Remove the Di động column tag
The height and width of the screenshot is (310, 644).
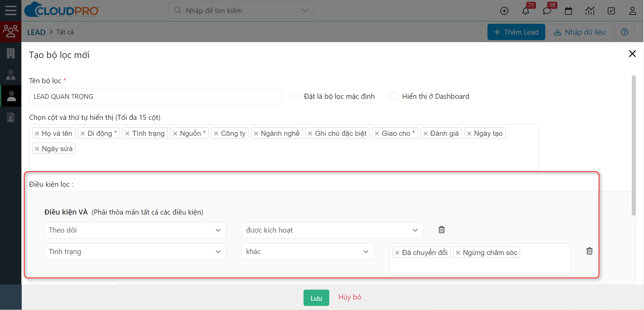[82, 133]
